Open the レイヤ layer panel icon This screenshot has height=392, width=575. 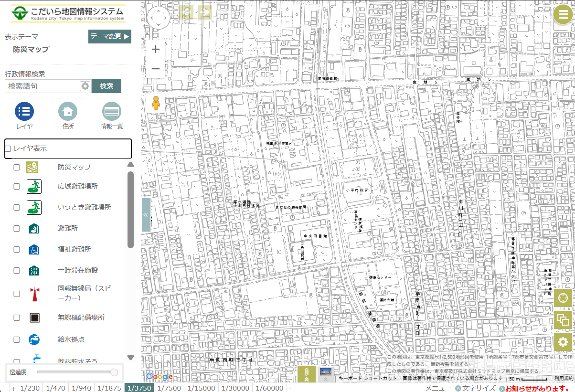tap(24, 112)
